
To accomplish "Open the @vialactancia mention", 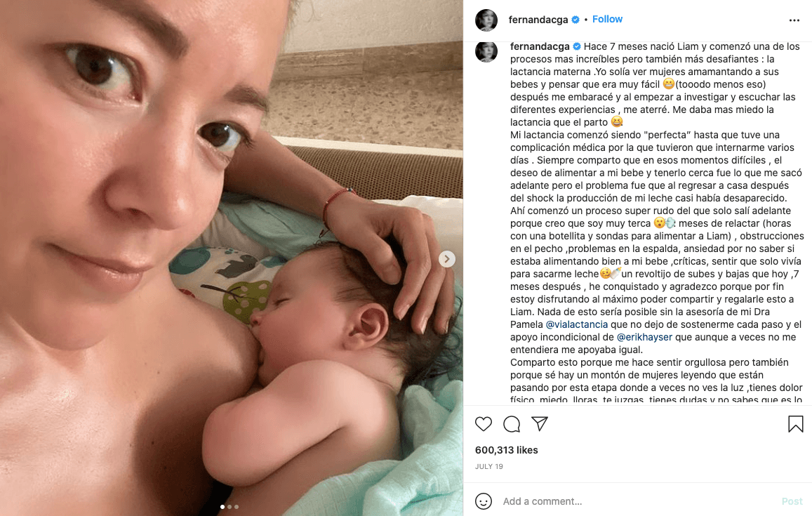I will click(x=576, y=324).
